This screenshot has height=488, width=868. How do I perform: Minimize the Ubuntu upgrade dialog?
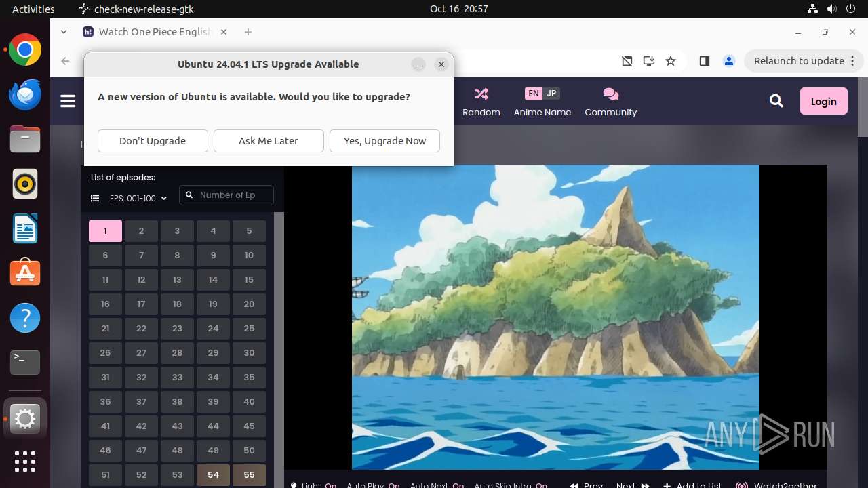point(418,64)
